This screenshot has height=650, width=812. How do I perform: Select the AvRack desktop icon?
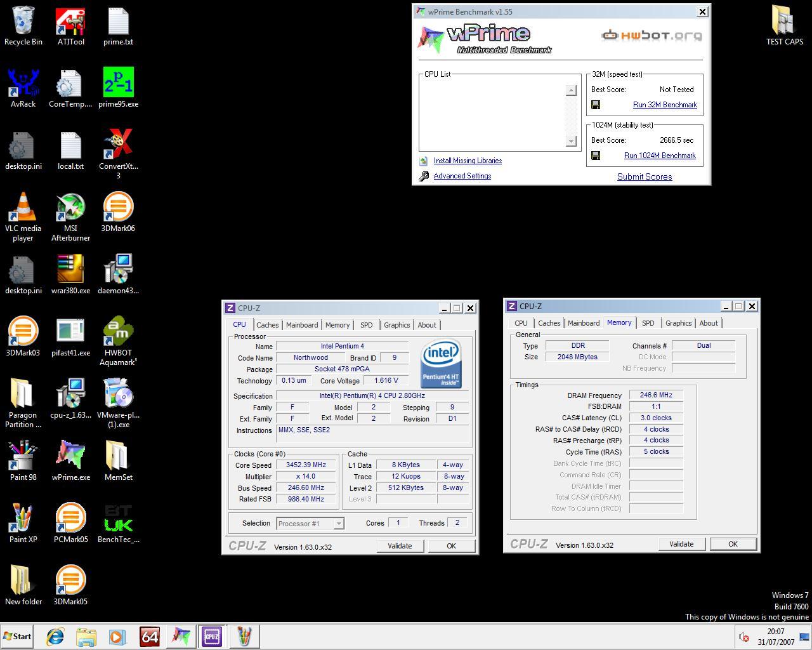tap(23, 89)
